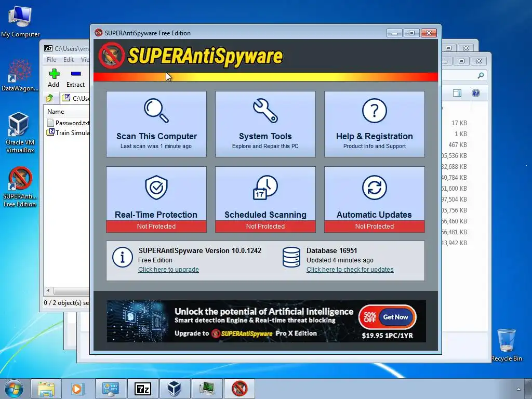The height and width of the screenshot is (399, 532).
Task: Click the SUPERAntiSpyware logo icon in header
Action: tap(111, 56)
